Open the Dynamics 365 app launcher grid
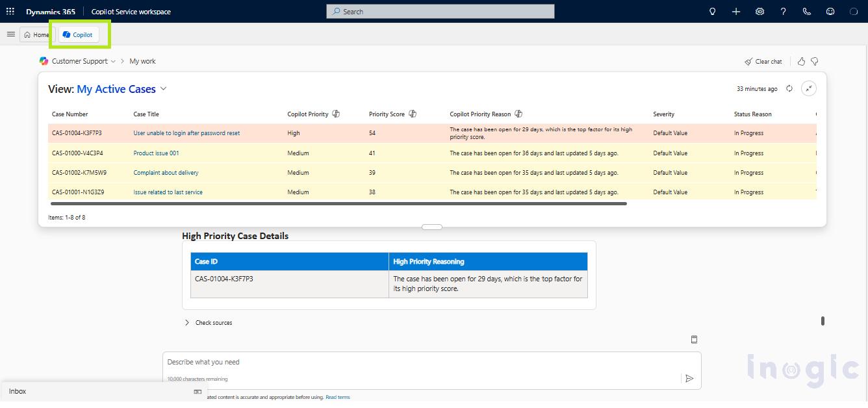 click(10, 11)
